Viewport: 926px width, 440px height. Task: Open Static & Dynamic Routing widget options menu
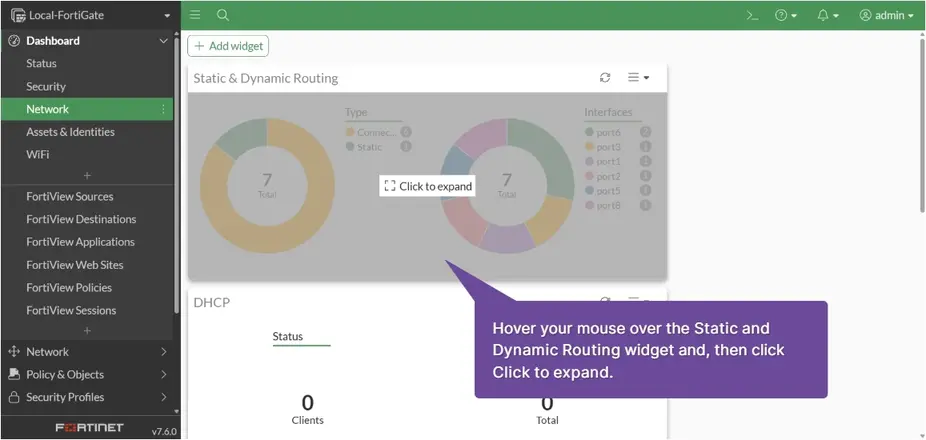(638, 77)
